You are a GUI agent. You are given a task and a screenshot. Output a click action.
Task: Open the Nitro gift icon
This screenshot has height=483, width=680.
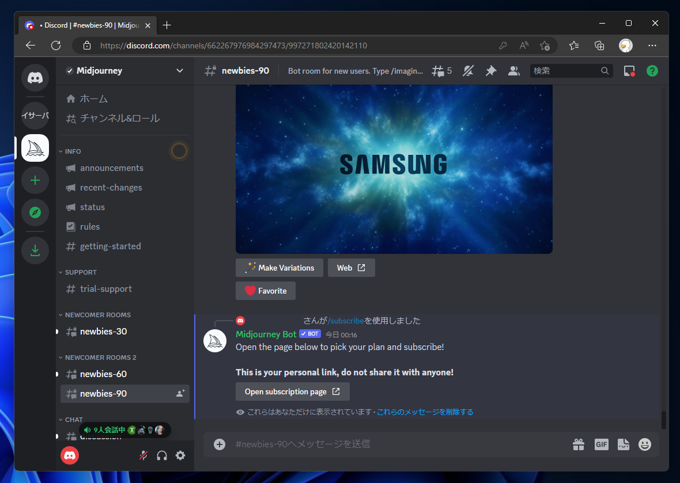(x=579, y=444)
